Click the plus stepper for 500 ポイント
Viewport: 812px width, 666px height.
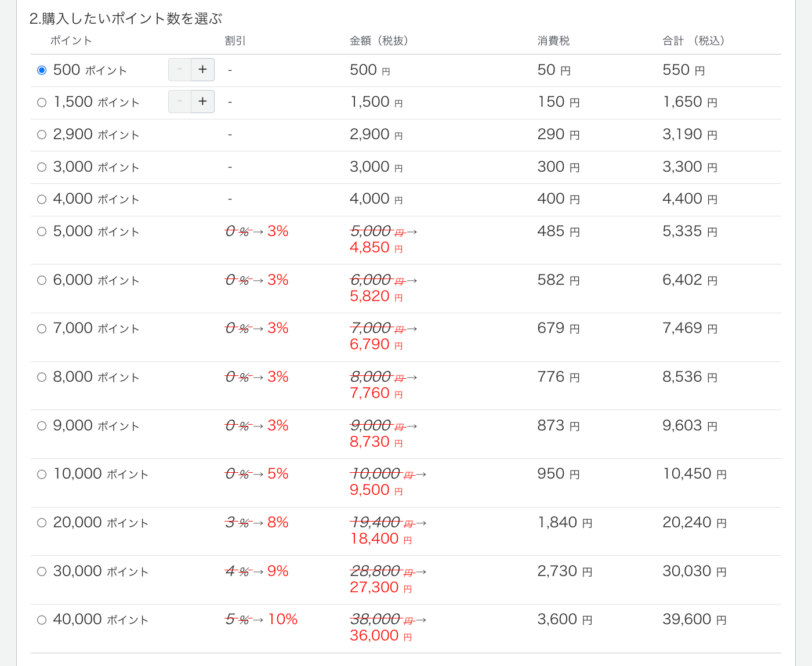coord(202,70)
